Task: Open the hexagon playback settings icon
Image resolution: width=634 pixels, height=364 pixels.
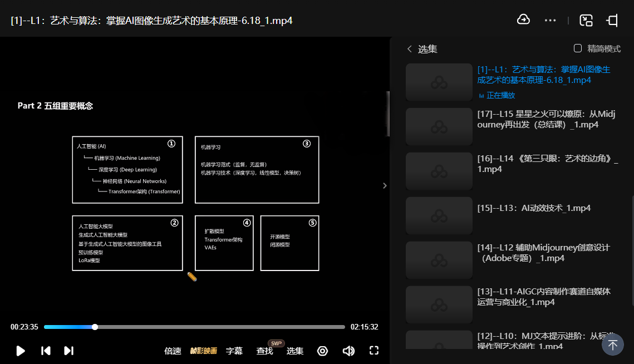Action: tap(322, 351)
